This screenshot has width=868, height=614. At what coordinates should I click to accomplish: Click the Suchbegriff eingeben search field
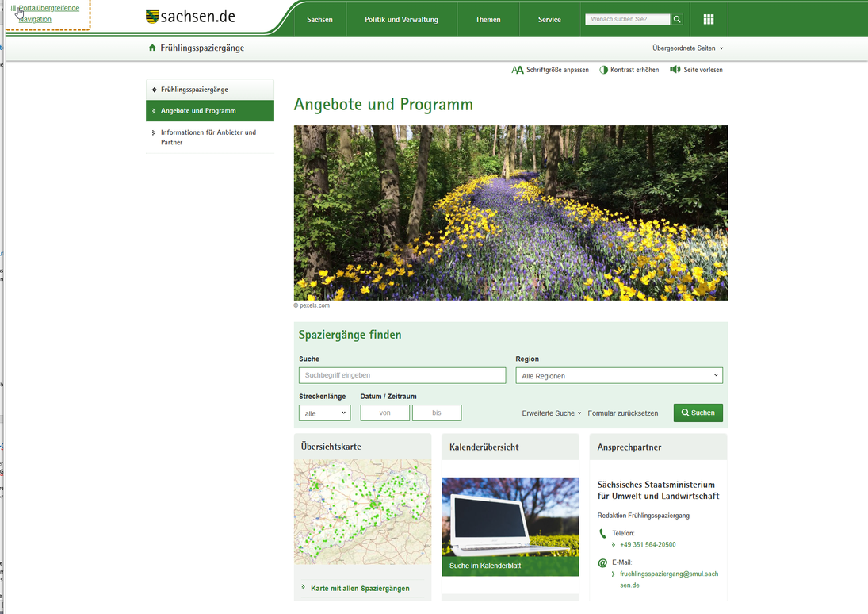[x=402, y=375]
